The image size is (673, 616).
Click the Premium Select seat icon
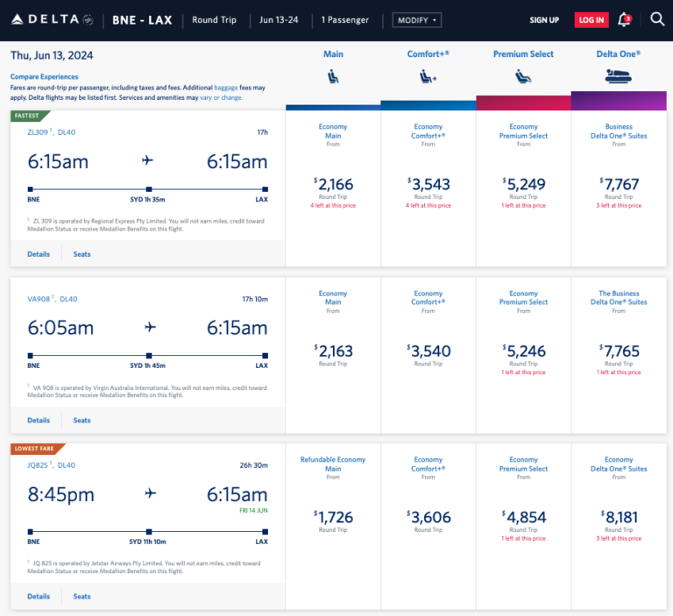point(523,77)
